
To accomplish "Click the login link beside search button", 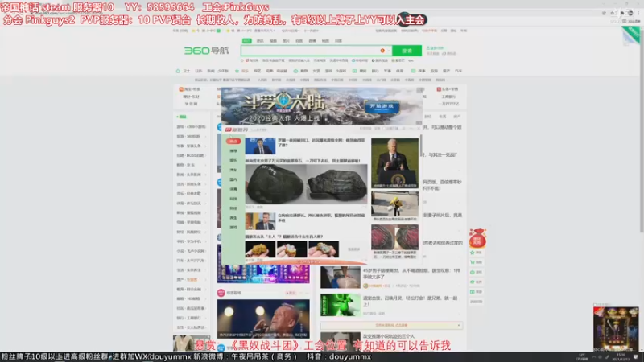I will (x=435, y=48).
